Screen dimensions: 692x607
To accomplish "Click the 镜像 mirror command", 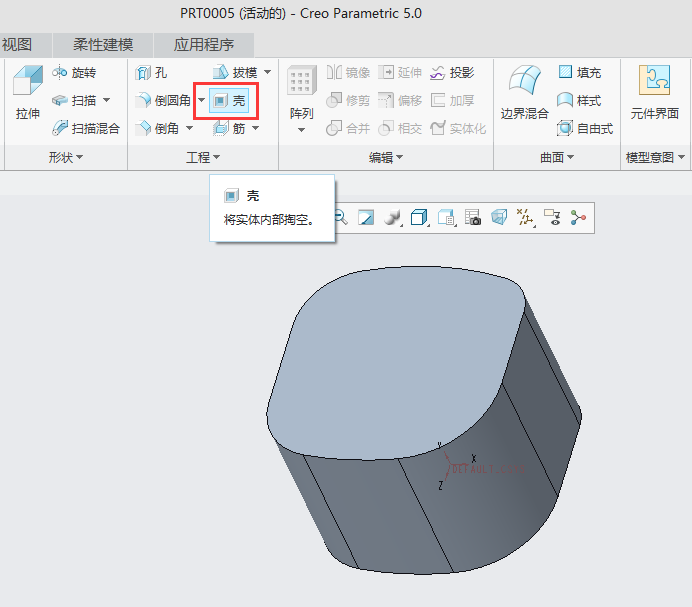I will [x=348, y=72].
